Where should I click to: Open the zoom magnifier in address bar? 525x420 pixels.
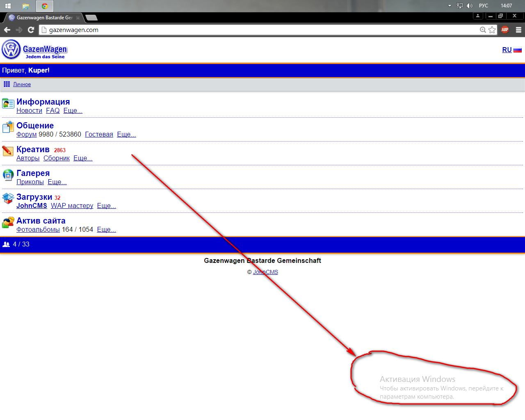[483, 30]
